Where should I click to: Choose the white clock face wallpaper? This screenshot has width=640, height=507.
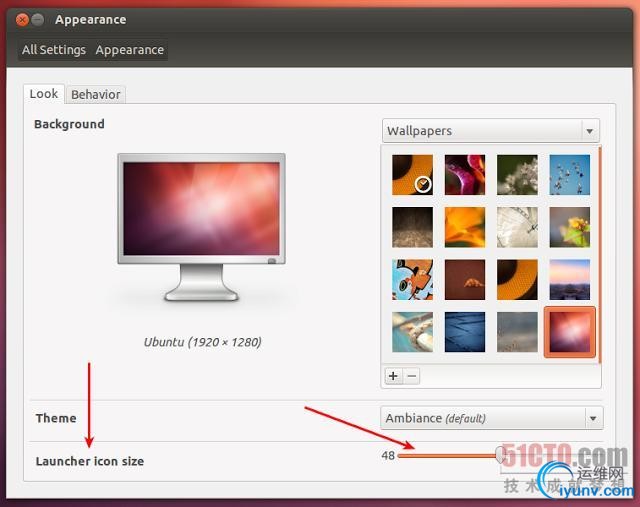click(517, 227)
